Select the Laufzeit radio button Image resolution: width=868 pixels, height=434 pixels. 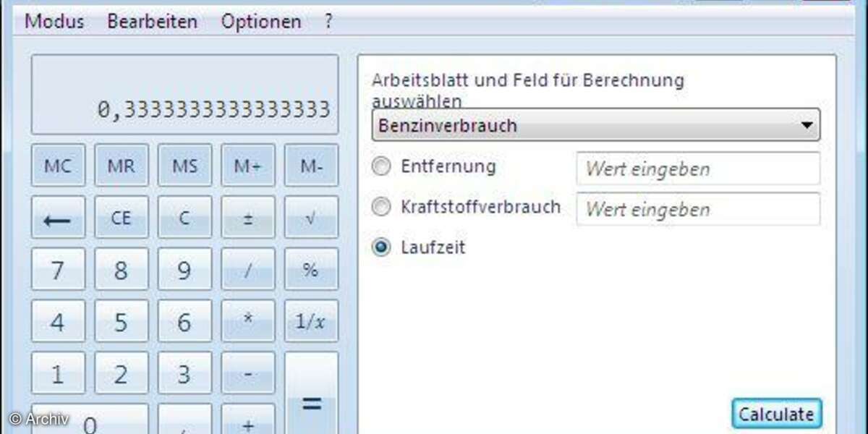[380, 247]
